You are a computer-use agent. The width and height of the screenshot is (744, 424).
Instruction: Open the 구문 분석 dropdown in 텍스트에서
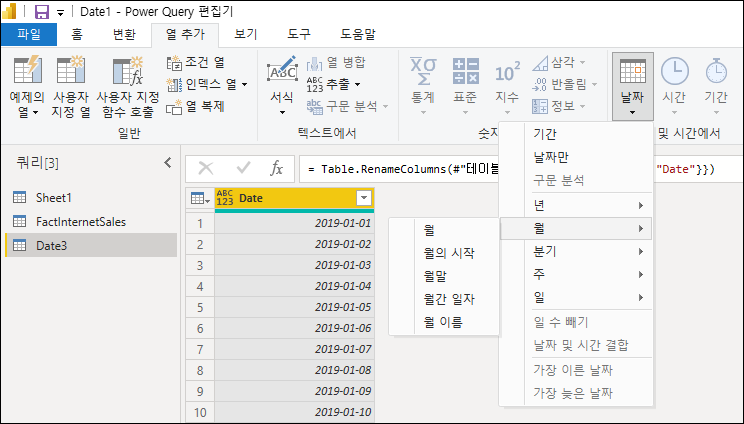coord(347,106)
